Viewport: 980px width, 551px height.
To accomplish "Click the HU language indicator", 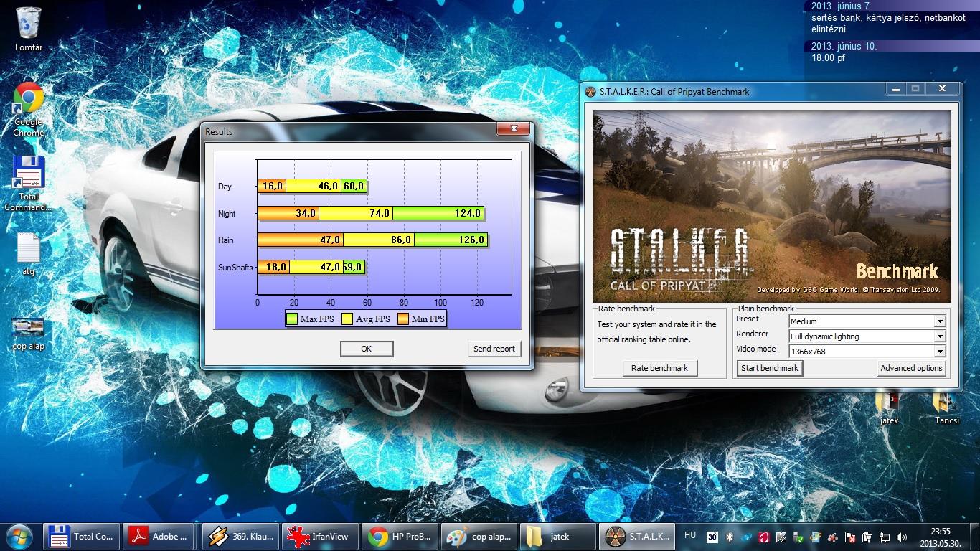I will [x=690, y=535].
